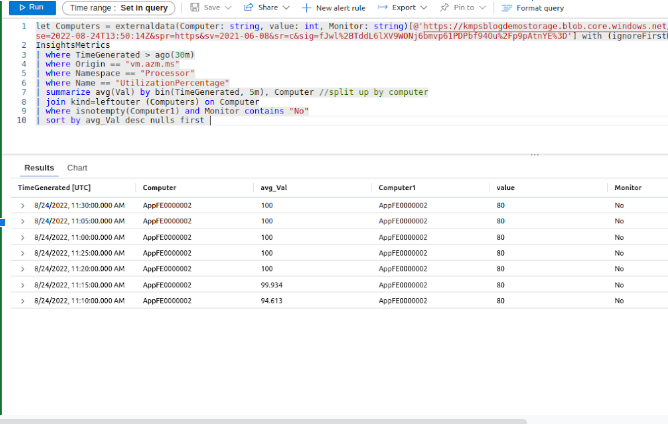Expand the Export dropdown arrow

pos(423,8)
